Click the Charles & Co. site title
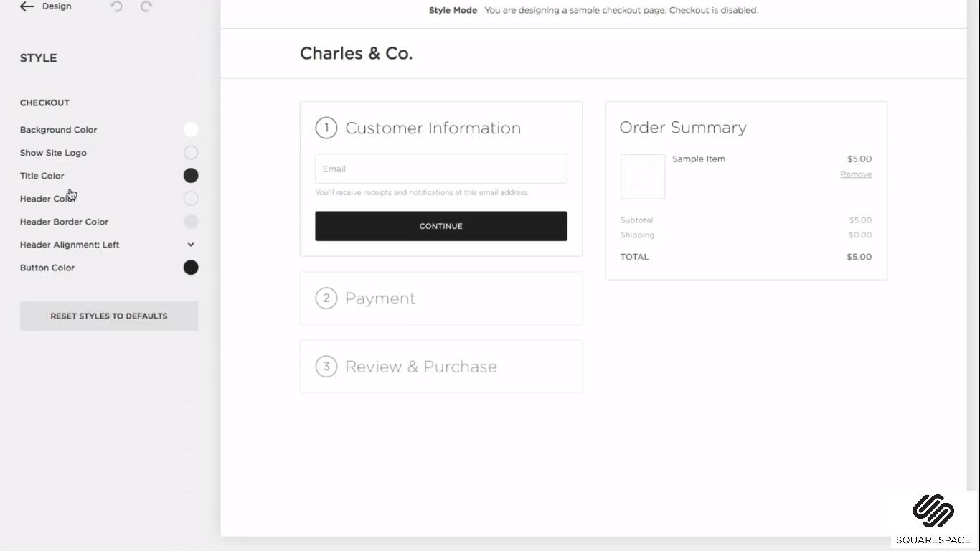The height and width of the screenshot is (551, 980). click(356, 54)
